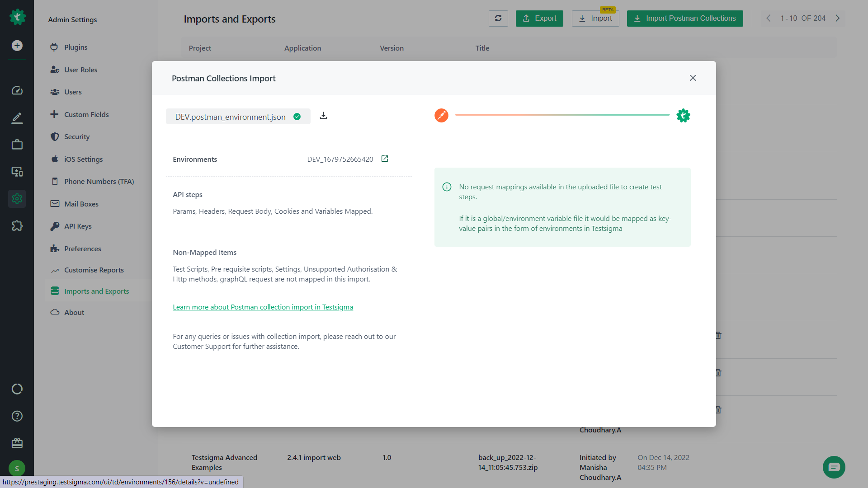Go to previous page arrow
Screen dimensions: 868x488
pyautogui.click(x=769, y=19)
